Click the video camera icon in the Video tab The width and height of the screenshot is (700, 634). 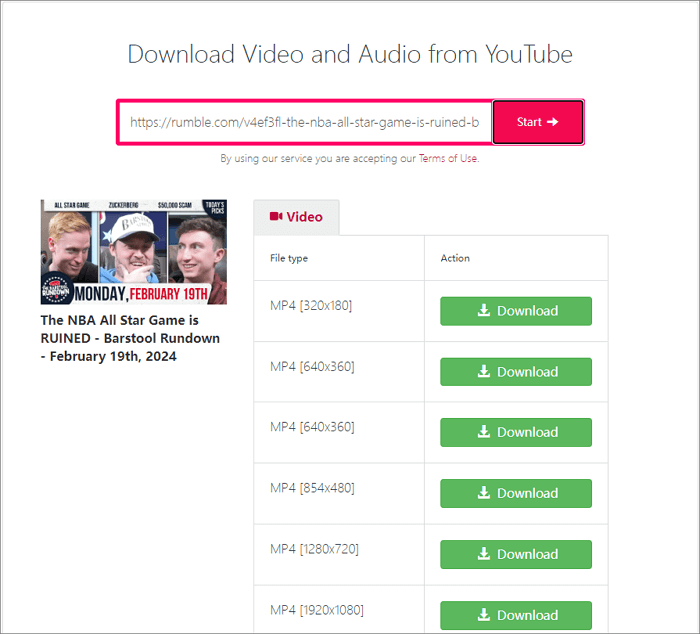point(276,217)
